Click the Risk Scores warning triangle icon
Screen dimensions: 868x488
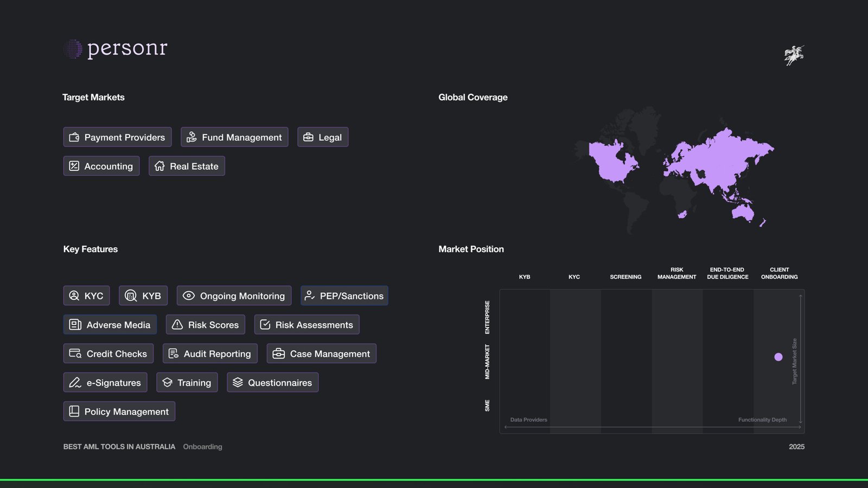[177, 325]
